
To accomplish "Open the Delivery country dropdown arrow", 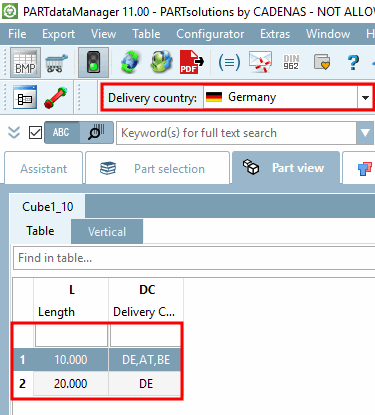I will [365, 98].
